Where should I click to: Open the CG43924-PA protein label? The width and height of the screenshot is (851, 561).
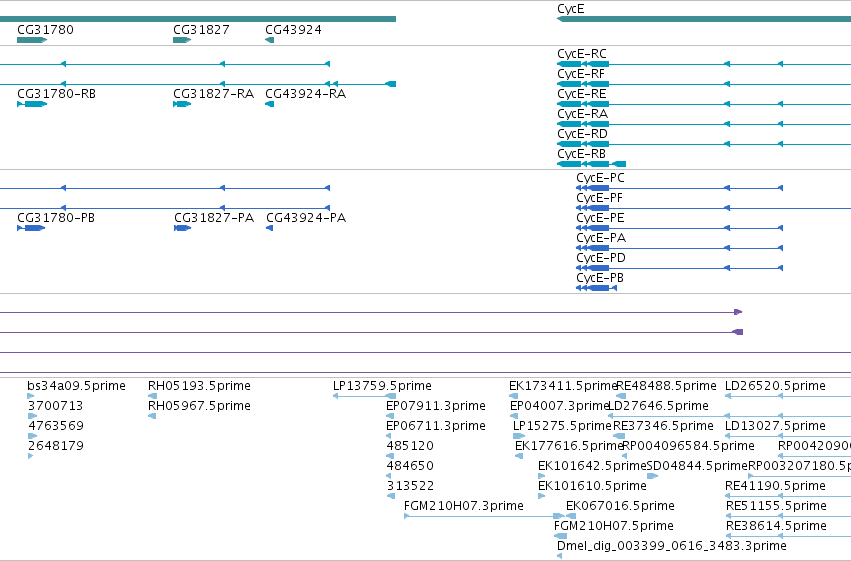coord(306,218)
